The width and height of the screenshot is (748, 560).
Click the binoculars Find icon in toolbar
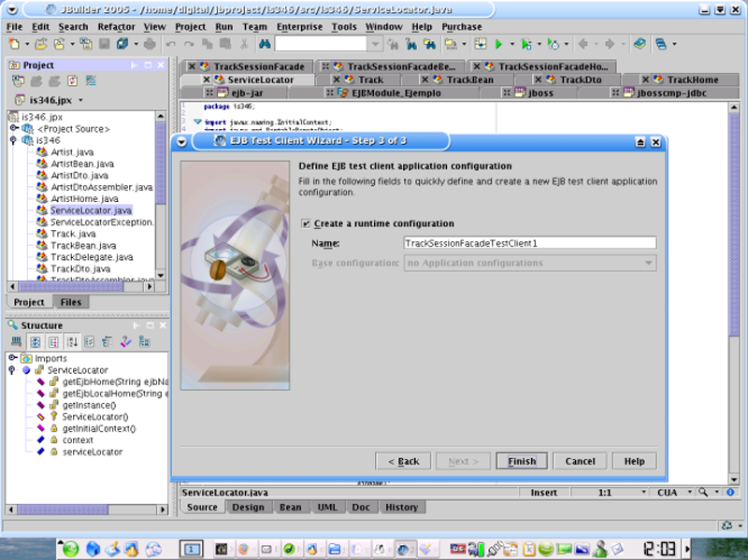(265, 44)
